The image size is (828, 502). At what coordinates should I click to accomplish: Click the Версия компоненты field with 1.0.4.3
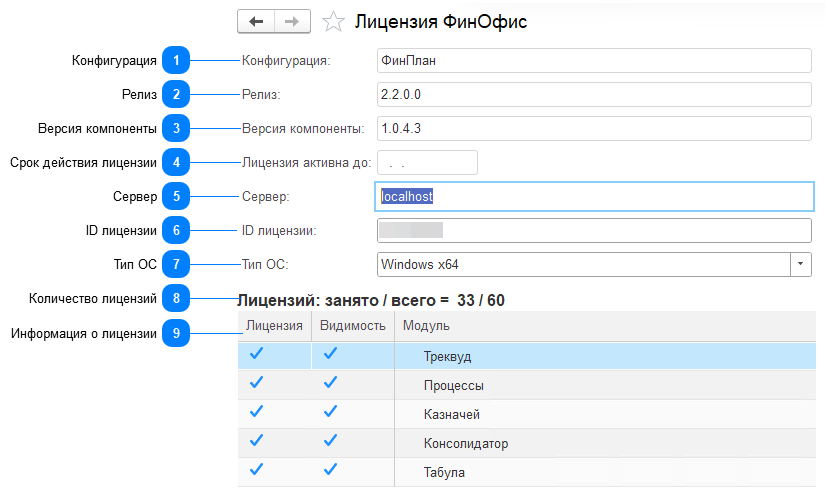point(594,128)
